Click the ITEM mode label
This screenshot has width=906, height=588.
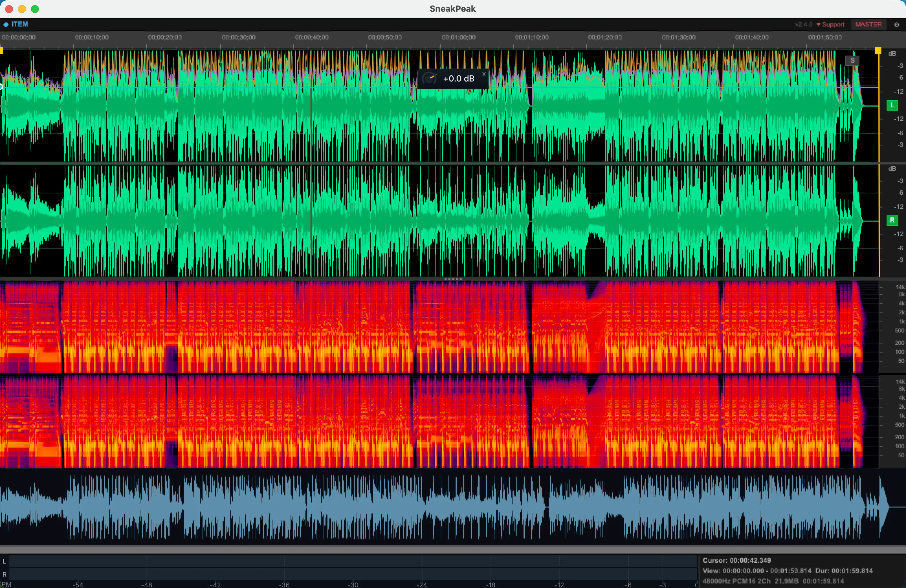(20, 24)
